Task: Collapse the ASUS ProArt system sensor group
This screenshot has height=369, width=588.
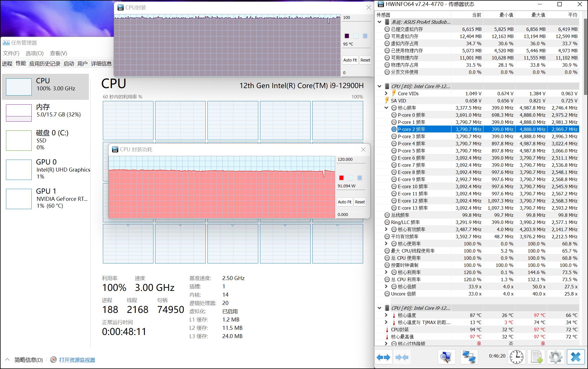Action: 379,22
